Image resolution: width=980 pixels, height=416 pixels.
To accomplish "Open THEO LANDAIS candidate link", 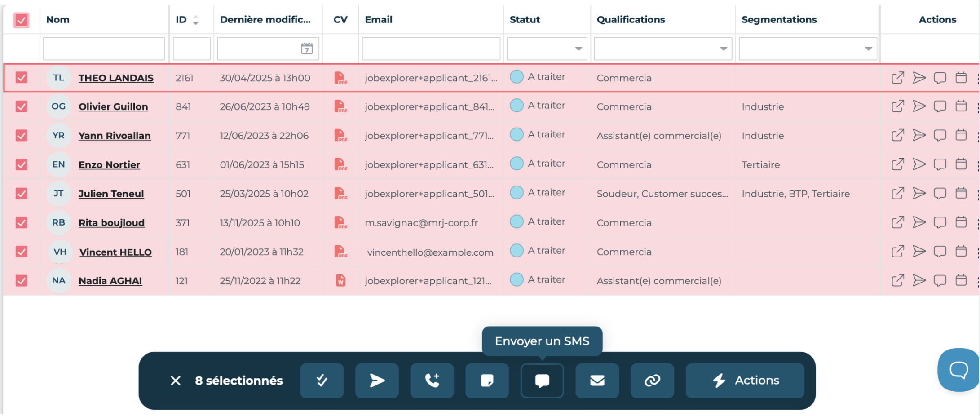I will click(x=116, y=78).
